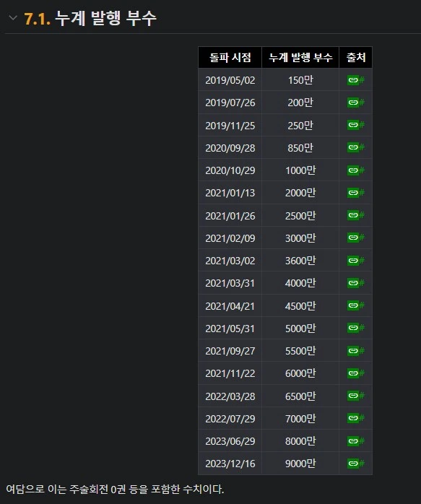
Task: Open source link for 2021/03/02 row
Action: (356, 260)
